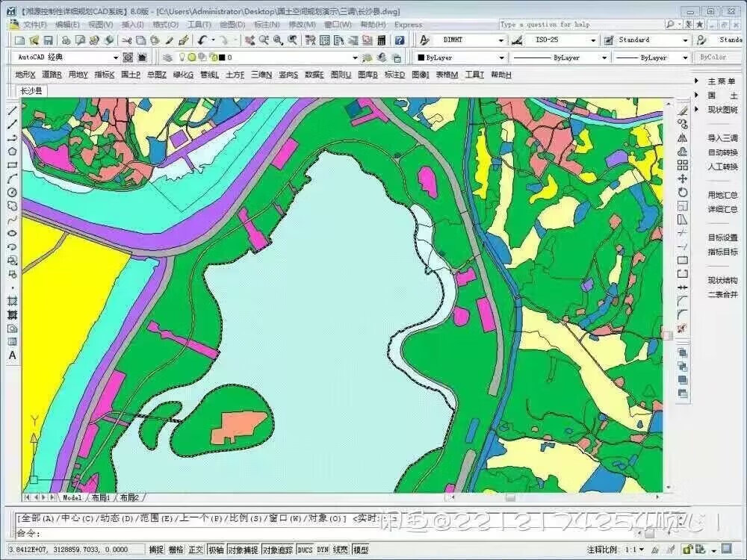Switch to the 布局1 layout tab
The image size is (747, 560).
(x=101, y=497)
